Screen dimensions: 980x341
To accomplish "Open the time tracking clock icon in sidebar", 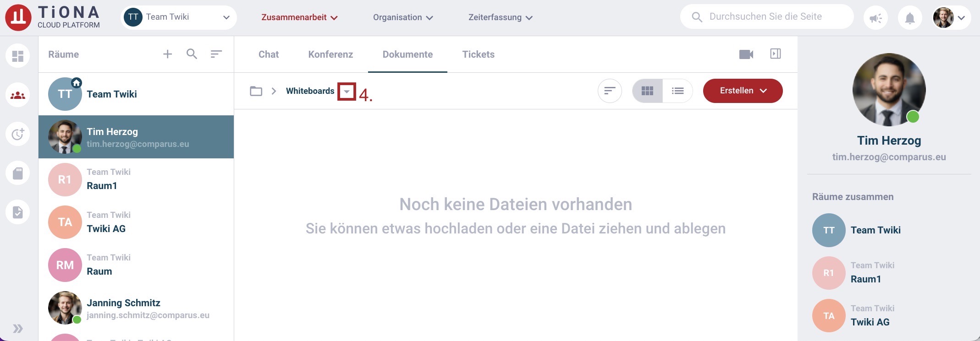I will [18, 134].
